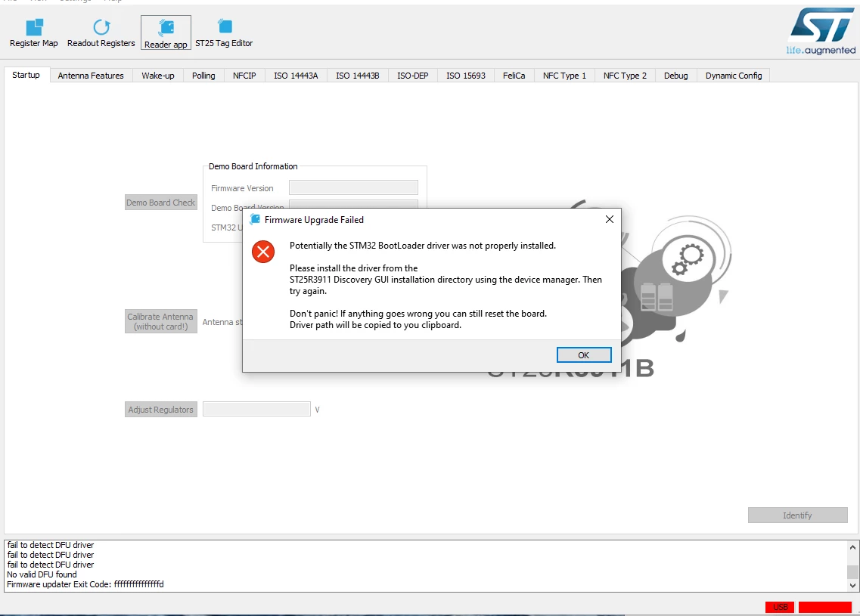Click the log scrollbar down arrow
This screenshot has width=860, height=616.
point(852,585)
